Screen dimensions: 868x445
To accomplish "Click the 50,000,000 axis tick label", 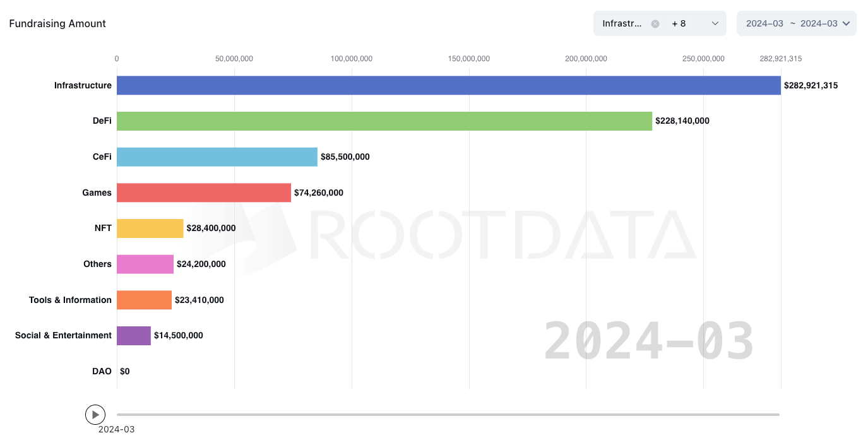I will 234,59.
